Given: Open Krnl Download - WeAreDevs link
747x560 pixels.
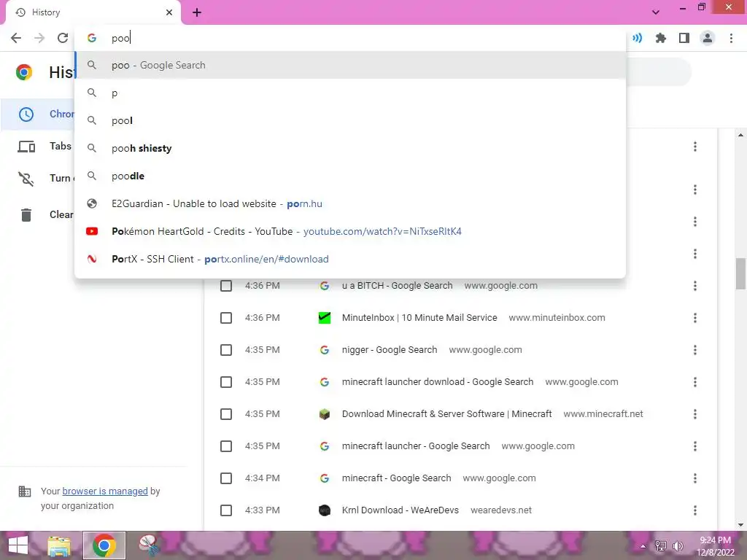Looking at the screenshot, I should tap(400, 510).
